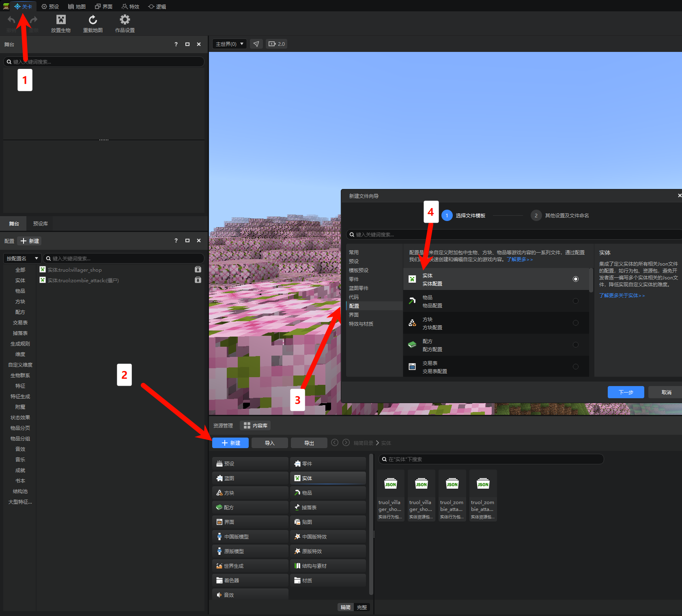Open truol_zombie_attack 实体资源包 JSON file

point(483,496)
